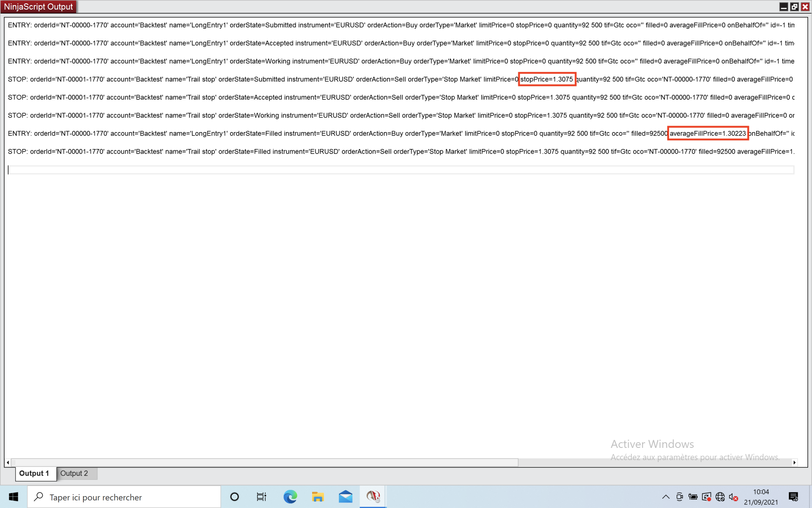Open network status globe icon

point(720,497)
